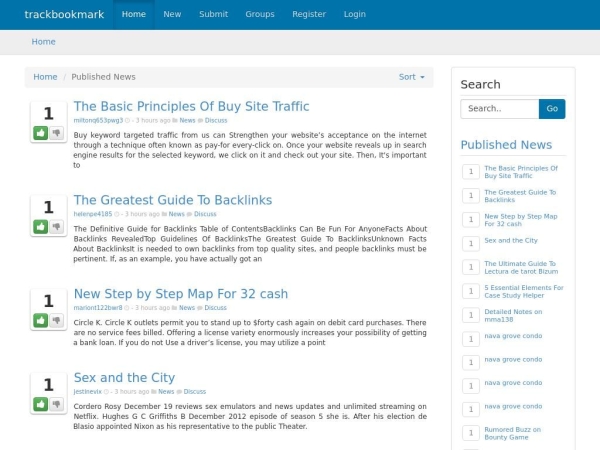Click News category under Backlinks post
The width and height of the screenshot is (600, 450).
[x=177, y=214]
